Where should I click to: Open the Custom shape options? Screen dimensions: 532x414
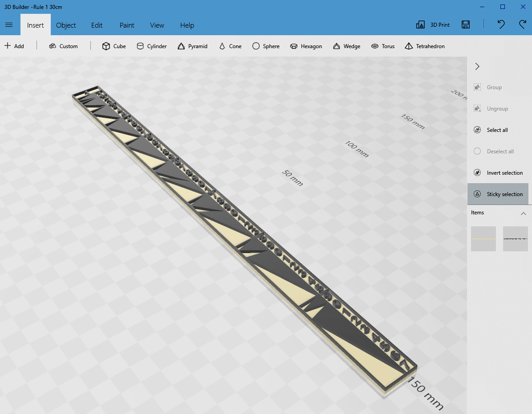point(63,46)
